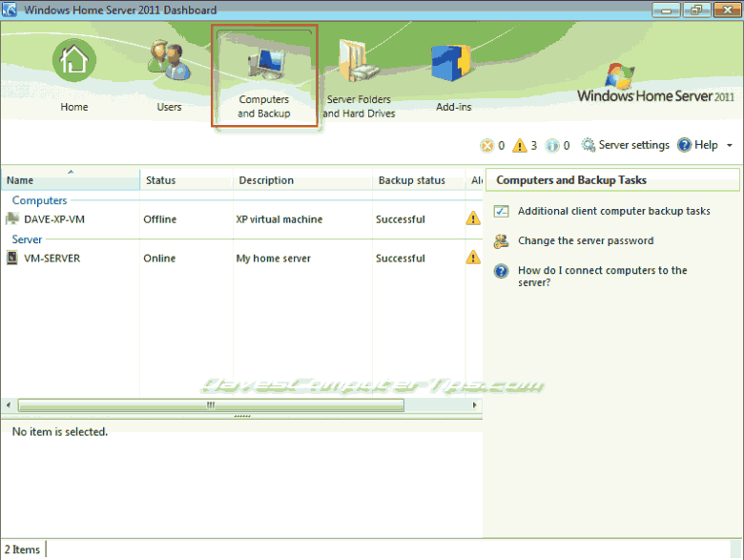744x560 pixels.
Task: Select the VM-SERVER row name
Action: click(x=52, y=259)
